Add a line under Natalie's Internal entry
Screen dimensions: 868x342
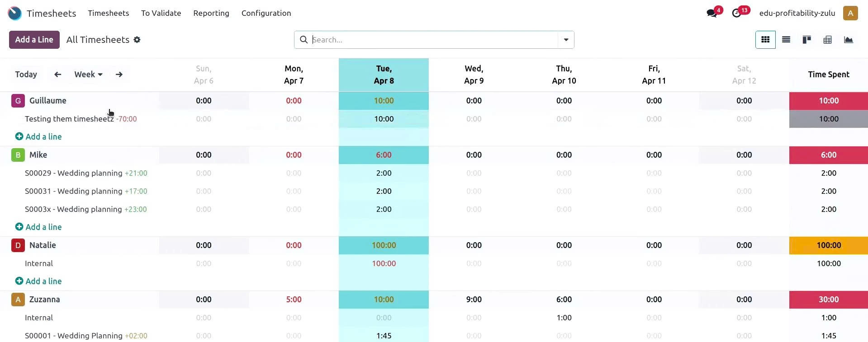tap(38, 281)
